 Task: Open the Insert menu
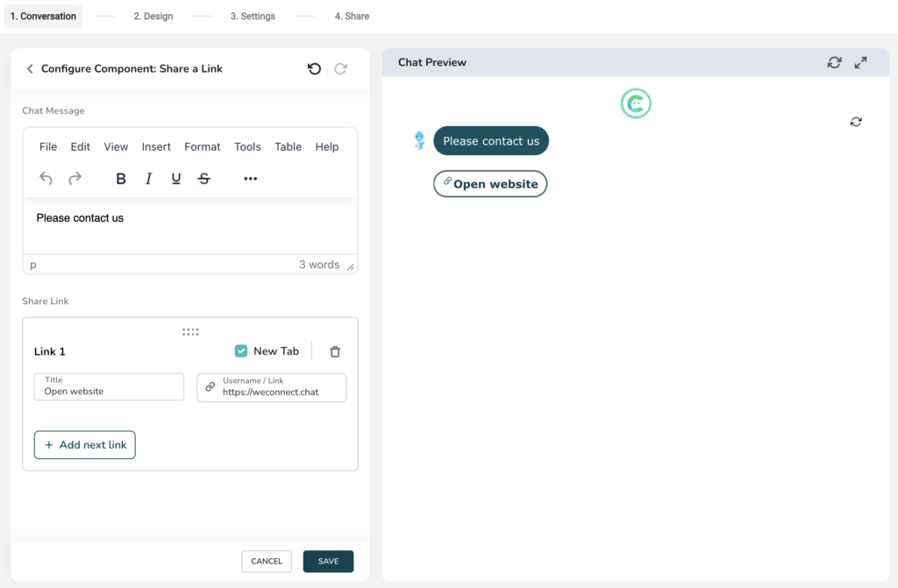pos(156,146)
